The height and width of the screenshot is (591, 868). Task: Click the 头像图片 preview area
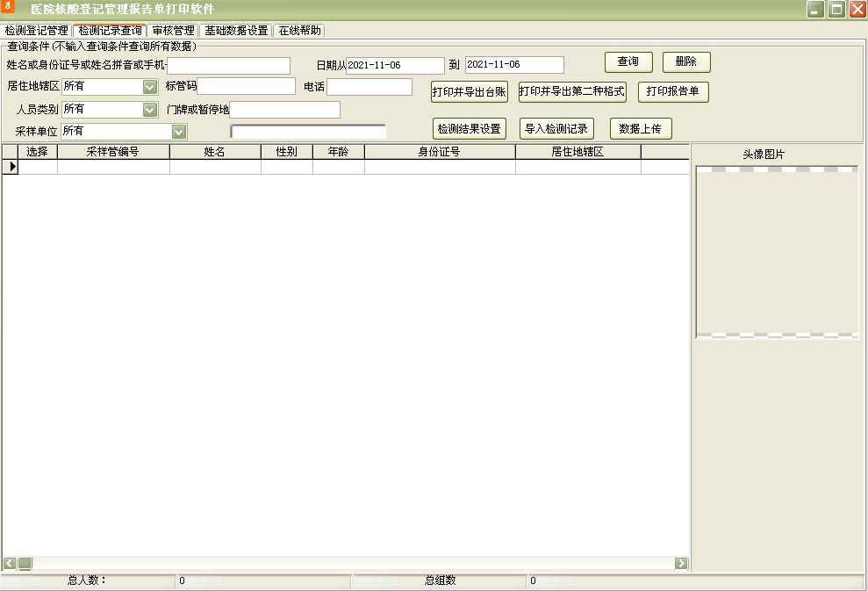click(777, 252)
